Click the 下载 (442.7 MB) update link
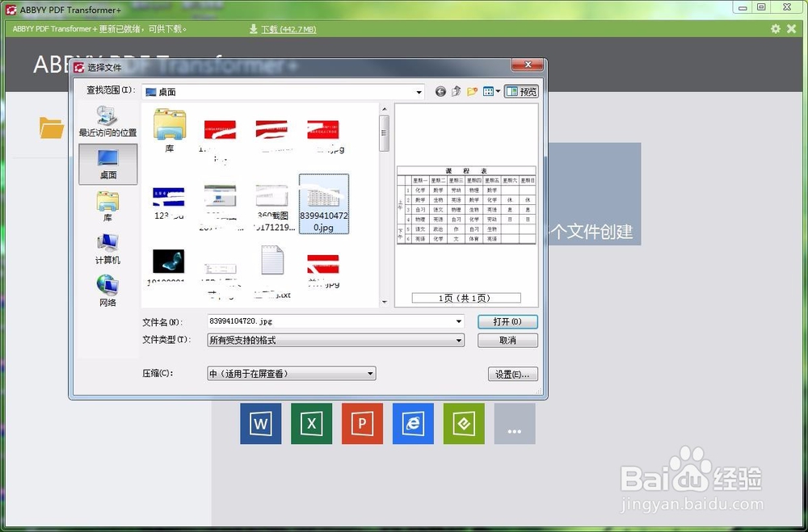This screenshot has height=532, width=808. coord(288,29)
